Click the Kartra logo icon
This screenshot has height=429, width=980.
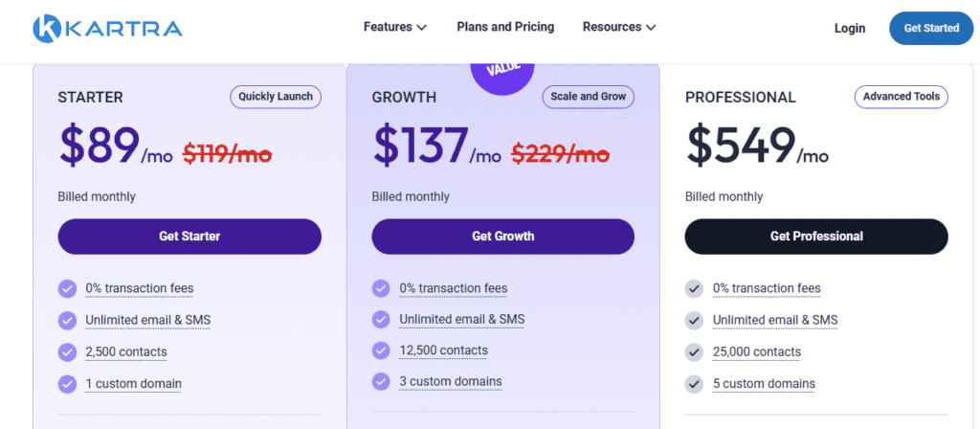click(x=47, y=29)
